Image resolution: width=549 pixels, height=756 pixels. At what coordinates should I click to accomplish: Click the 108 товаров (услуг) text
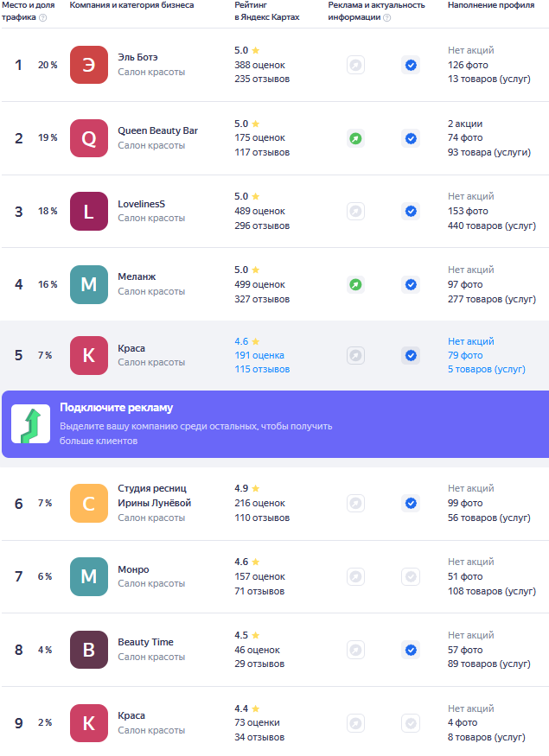click(492, 591)
